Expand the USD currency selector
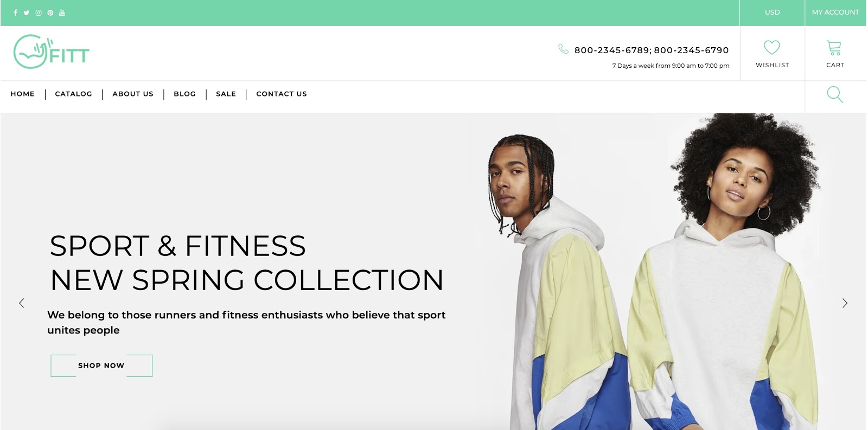Image resolution: width=868 pixels, height=430 pixels. (772, 12)
